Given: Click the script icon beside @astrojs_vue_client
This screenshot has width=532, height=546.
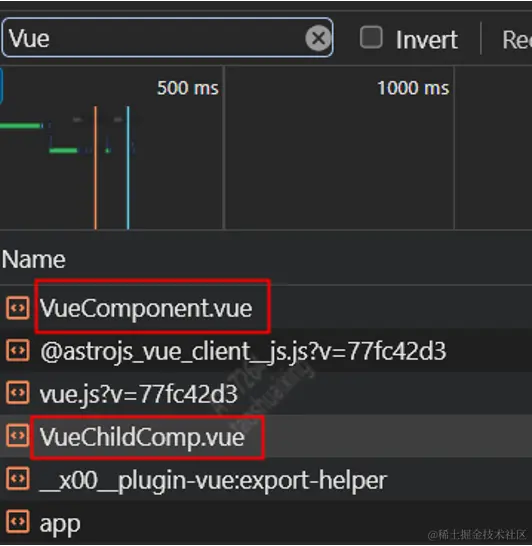Looking at the screenshot, I should pyautogui.click(x=17, y=350).
